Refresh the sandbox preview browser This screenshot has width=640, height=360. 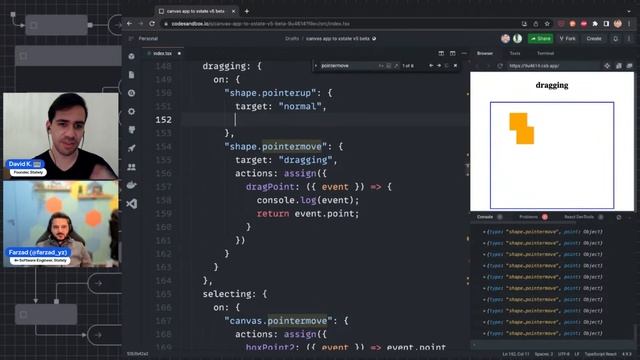click(x=500, y=66)
